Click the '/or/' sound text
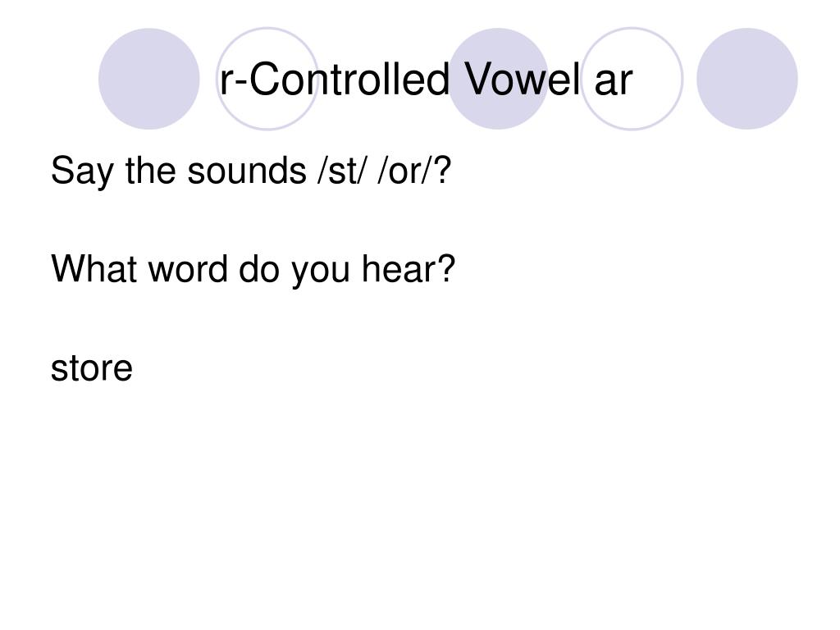The width and height of the screenshot is (840, 630). (x=404, y=171)
